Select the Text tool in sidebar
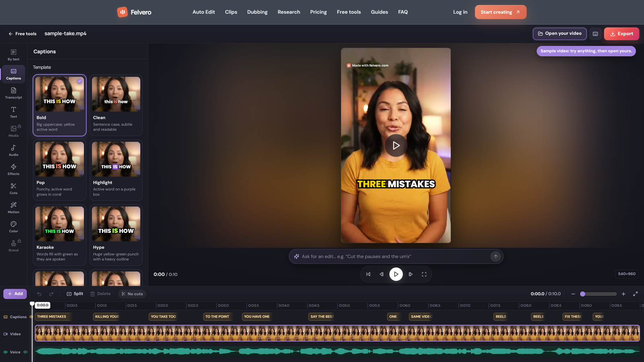 pos(13,113)
